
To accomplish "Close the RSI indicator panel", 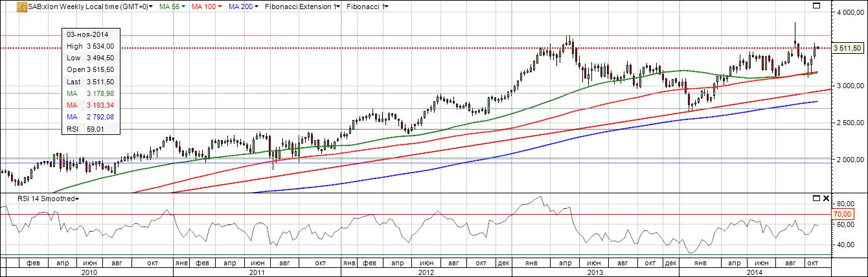I will (x=825, y=197).
